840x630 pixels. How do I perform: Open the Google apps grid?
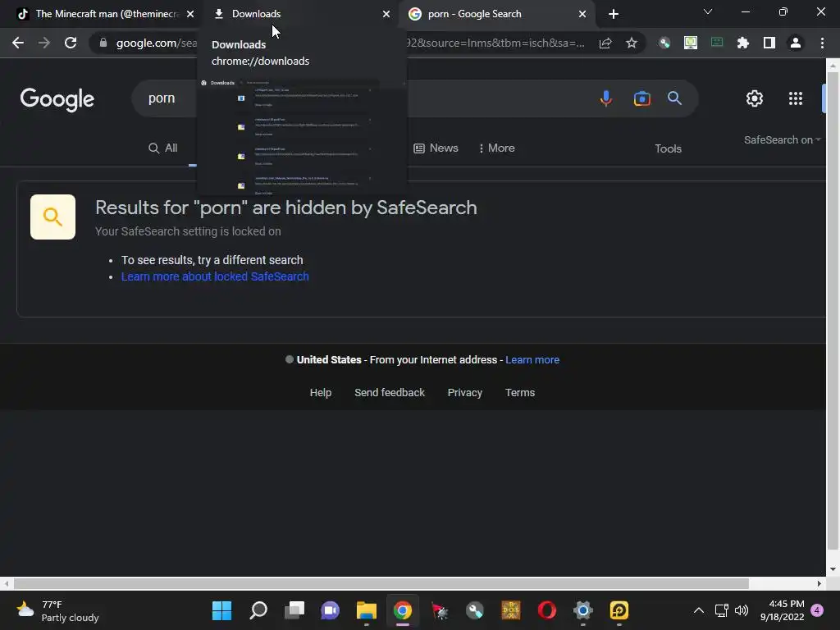pos(796,98)
